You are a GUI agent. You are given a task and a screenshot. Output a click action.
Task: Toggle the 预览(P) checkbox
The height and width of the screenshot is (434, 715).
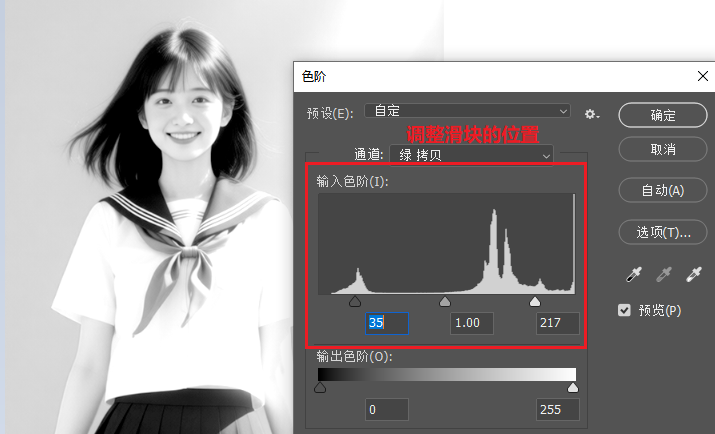[624, 310]
